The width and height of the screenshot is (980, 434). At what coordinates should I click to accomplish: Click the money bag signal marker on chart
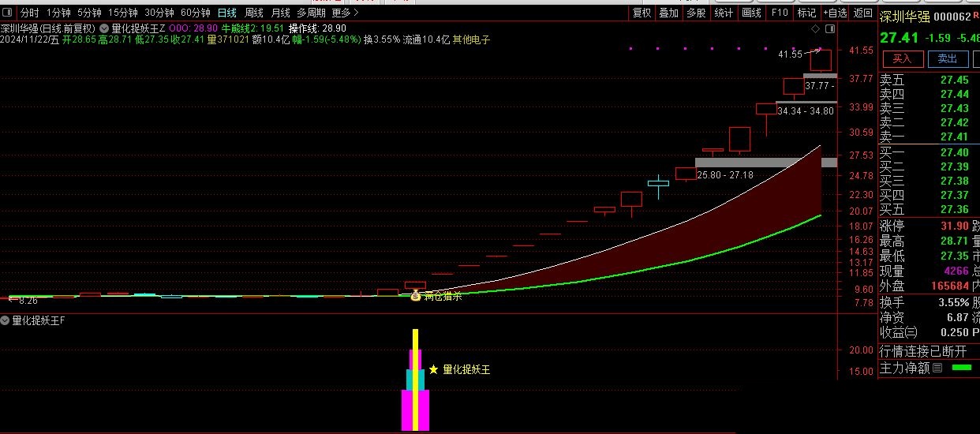pyautogui.click(x=416, y=295)
